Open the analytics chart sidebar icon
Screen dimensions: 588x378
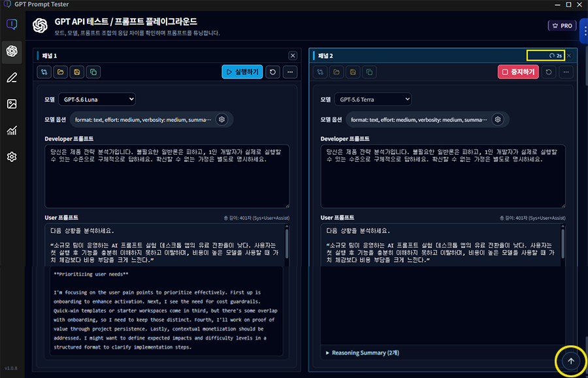point(12,131)
